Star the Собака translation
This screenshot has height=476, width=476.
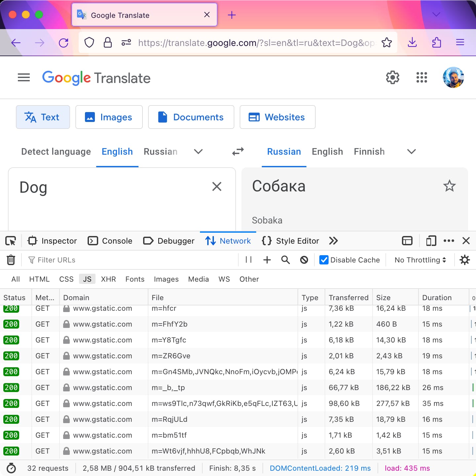[x=450, y=186]
